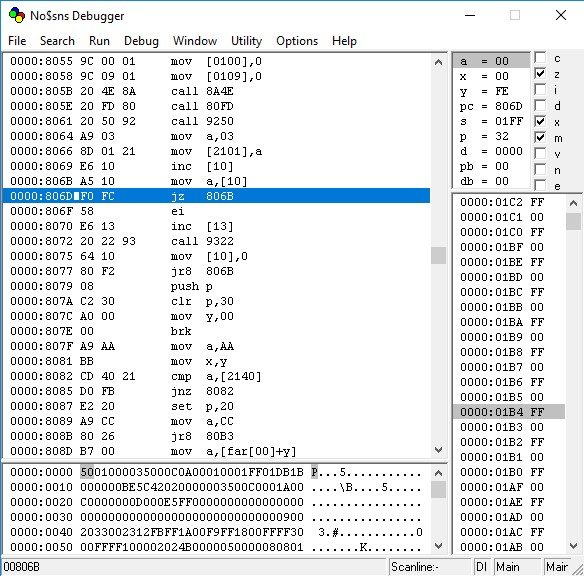Select the ei instruction at 0000:806F
The width and height of the screenshot is (584, 576).
pyautogui.click(x=216, y=211)
